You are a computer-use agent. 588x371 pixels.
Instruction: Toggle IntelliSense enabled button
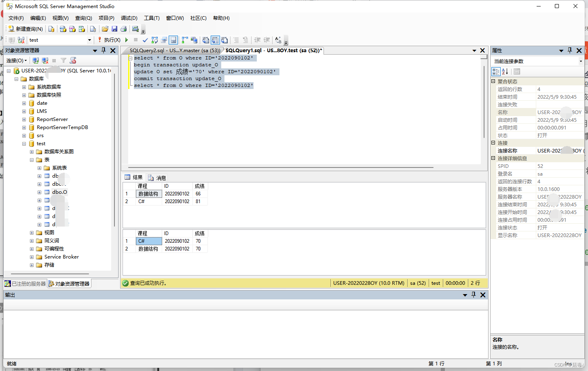pyautogui.click(x=173, y=40)
